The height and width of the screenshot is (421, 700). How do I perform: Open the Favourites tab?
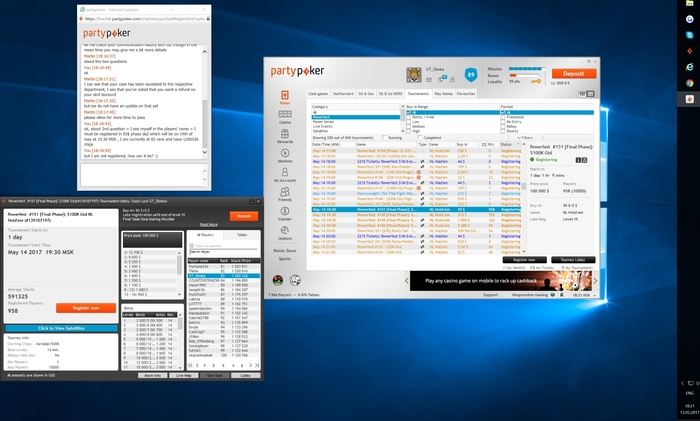pyautogui.click(x=466, y=94)
